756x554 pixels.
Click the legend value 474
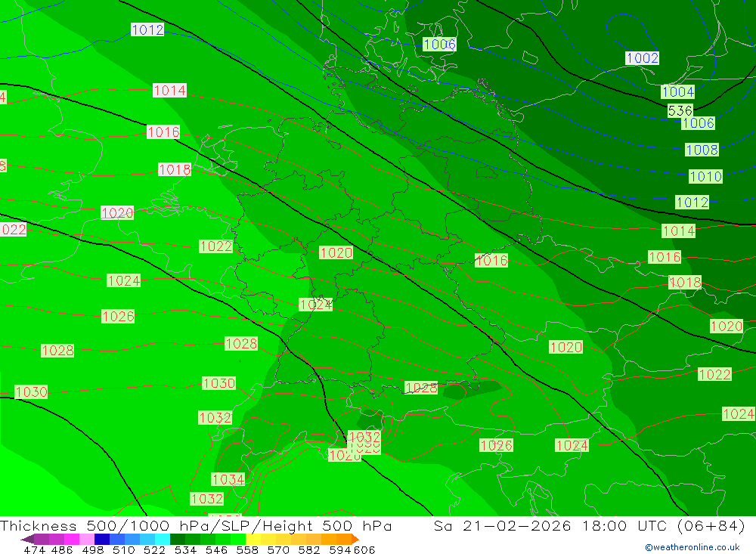34,549
